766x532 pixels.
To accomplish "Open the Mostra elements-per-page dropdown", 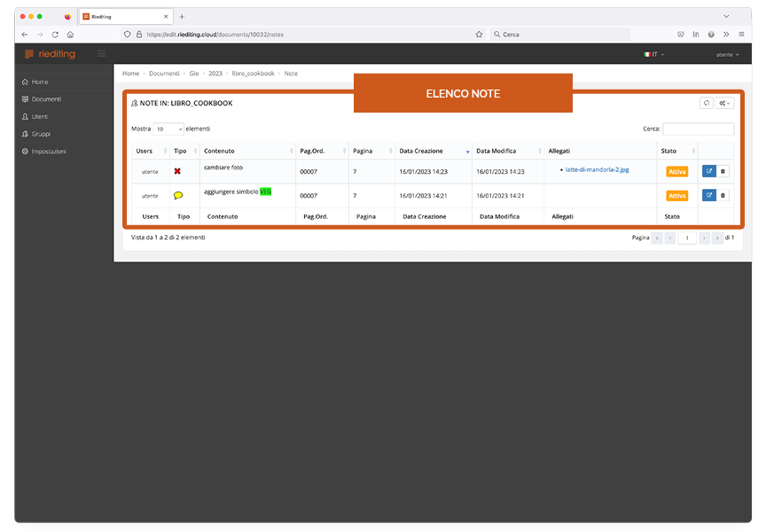I will 168,129.
